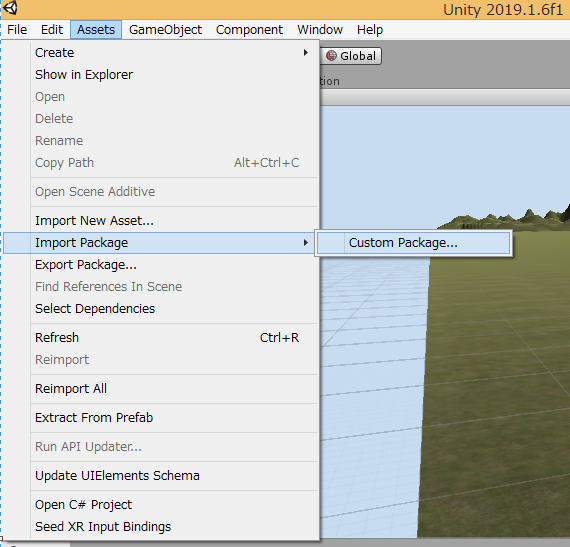Click Select Dependencies
The width and height of the screenshot is (570, 547).
pyautogui.click(x=160, y=309)
